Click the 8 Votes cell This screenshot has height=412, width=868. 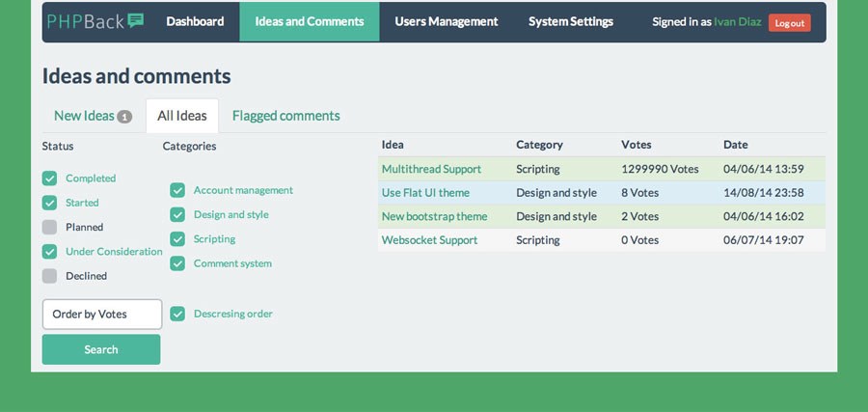click(x=640, y=193)
